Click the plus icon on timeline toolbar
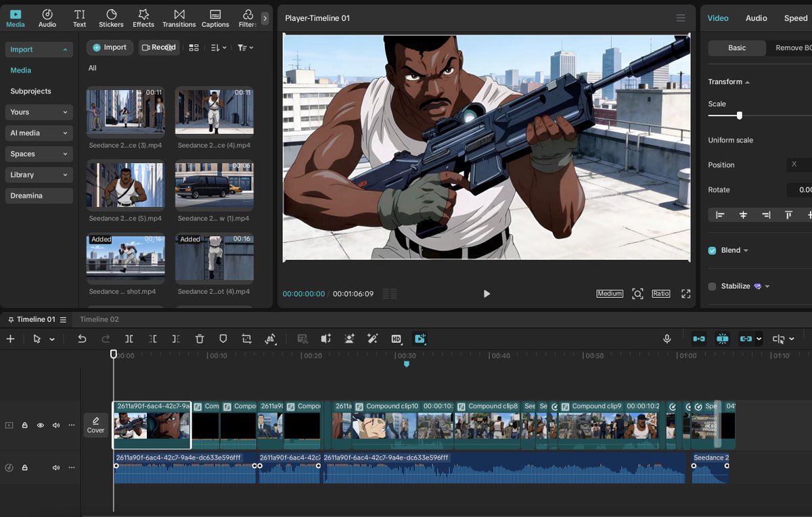This screenshot has height=517, width=812. (10, 339)
